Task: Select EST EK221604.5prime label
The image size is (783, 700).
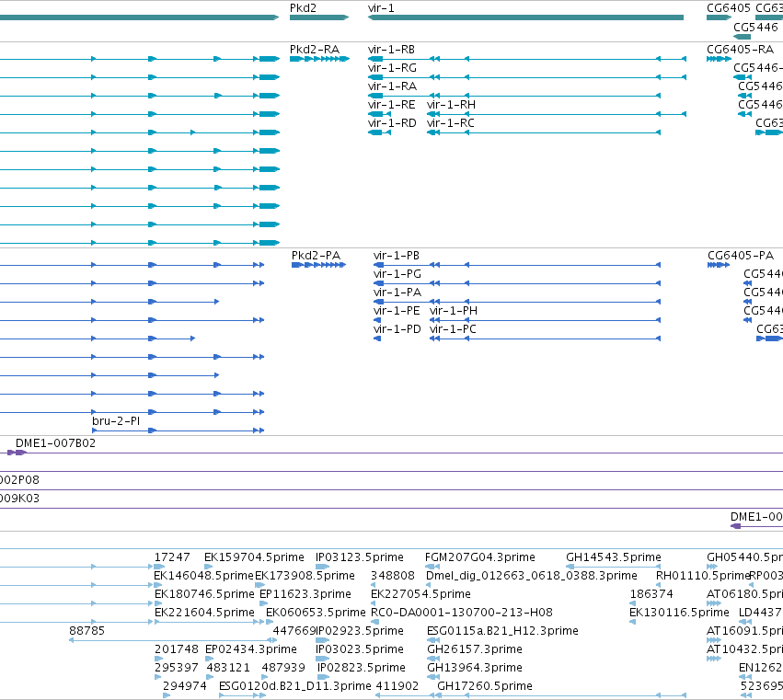Action: 204,613
